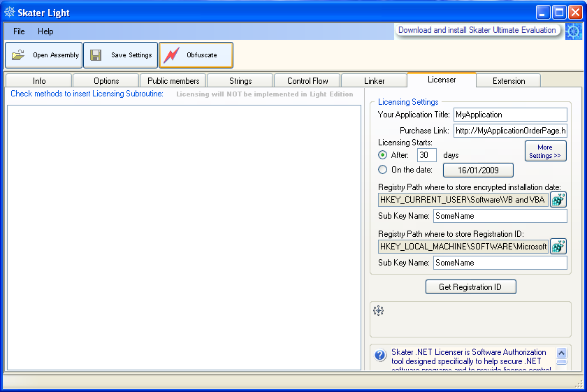This screenshot has height=392, width=587.
Task: Click the Your Application Title input field
Action: tap(510, 115)
